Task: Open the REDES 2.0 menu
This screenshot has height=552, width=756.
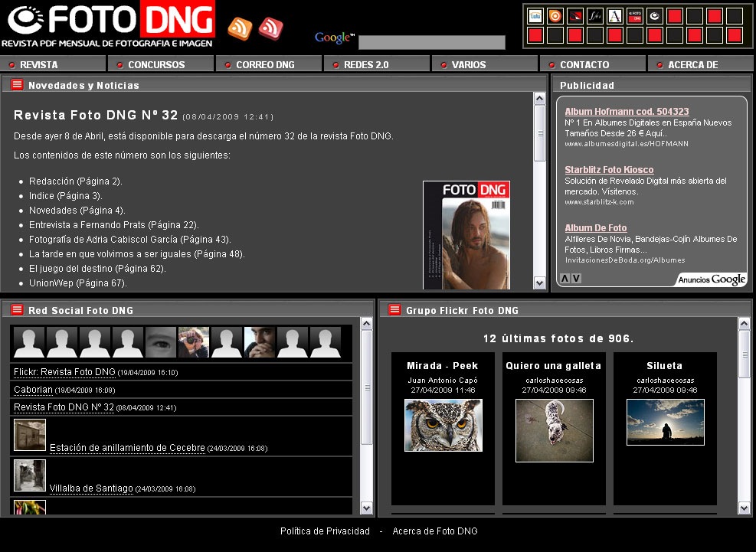Action: [377, 64]
